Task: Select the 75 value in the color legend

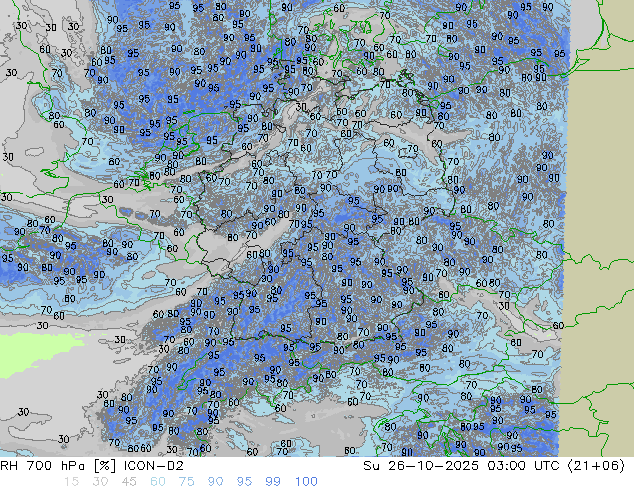Action: pos(186,482)
